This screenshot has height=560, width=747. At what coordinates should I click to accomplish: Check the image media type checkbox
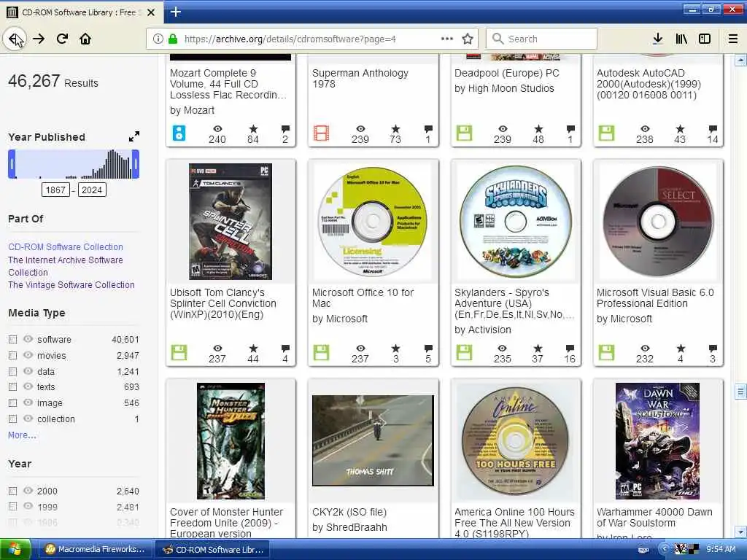[13, 402]
